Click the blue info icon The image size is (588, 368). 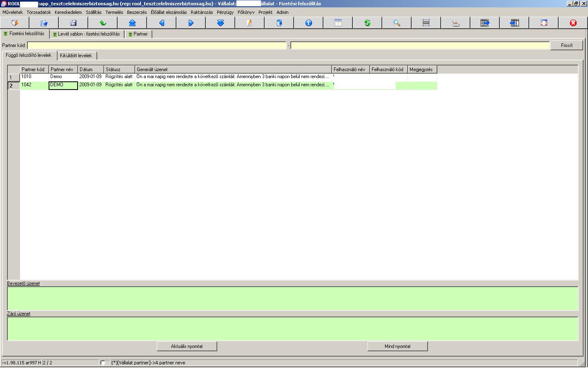coord(309,23)
